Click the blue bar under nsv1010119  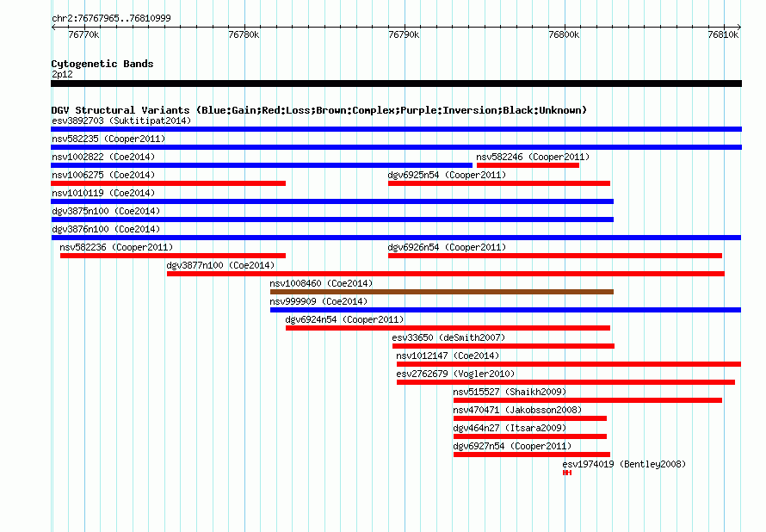(332, 201)
